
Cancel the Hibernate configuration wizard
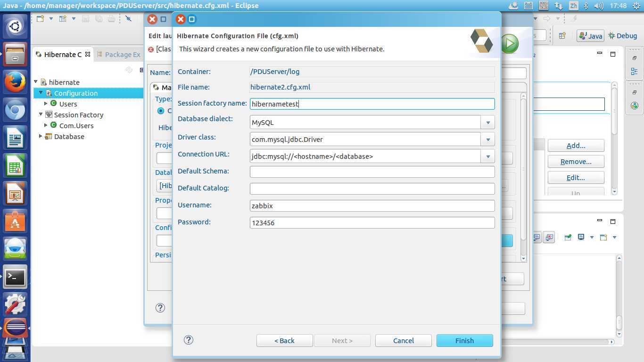pyautogui.click(x=403, y=340)
